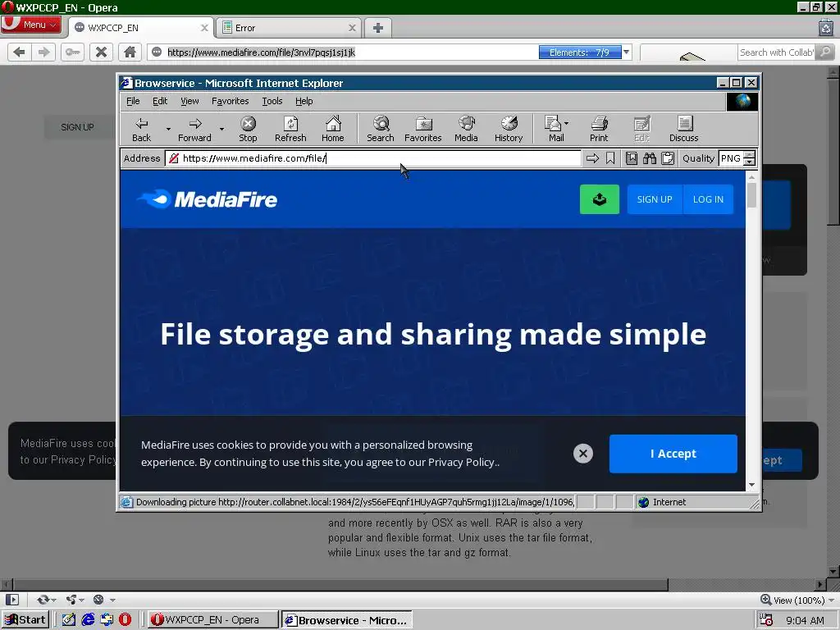Click the I Accept cookie button
840x630 pixels.
tap(673, 454)
